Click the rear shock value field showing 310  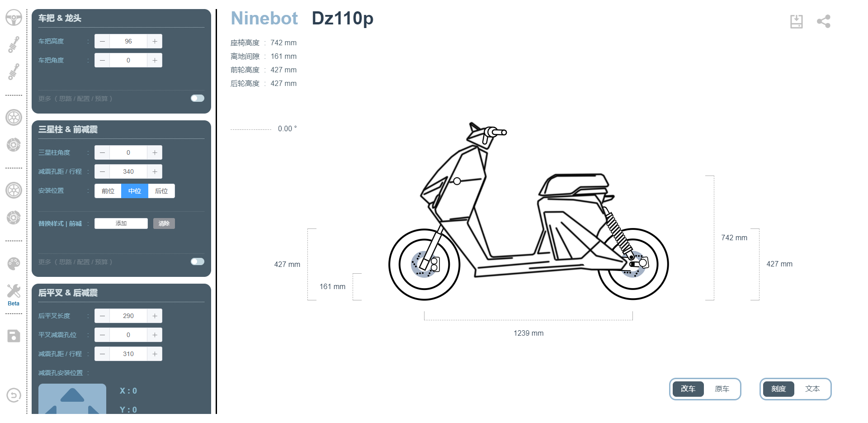128,354
